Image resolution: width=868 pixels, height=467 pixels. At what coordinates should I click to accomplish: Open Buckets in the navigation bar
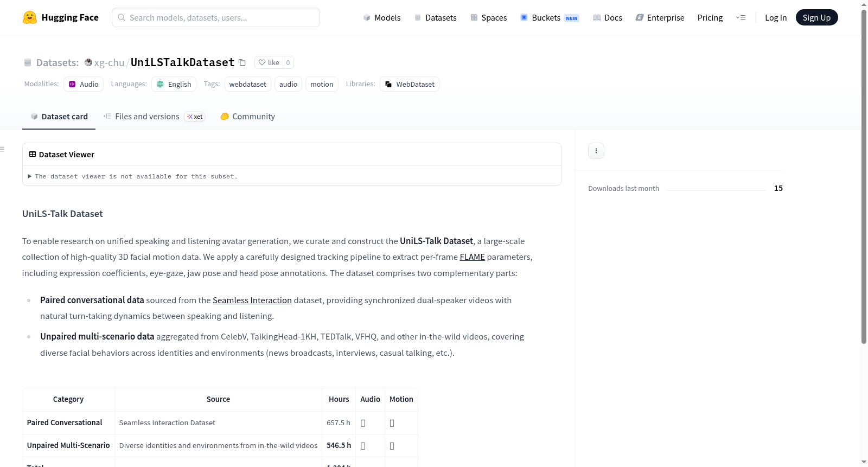pos(550,17)
